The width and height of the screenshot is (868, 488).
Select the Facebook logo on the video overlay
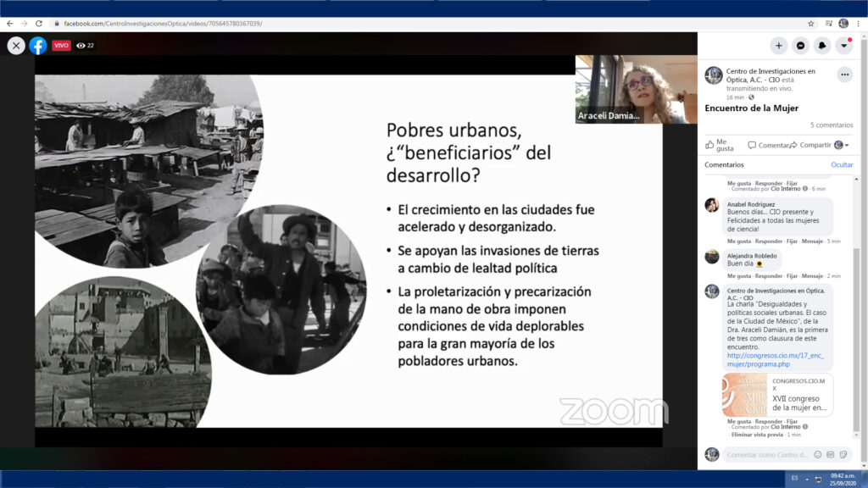[37, 46]
